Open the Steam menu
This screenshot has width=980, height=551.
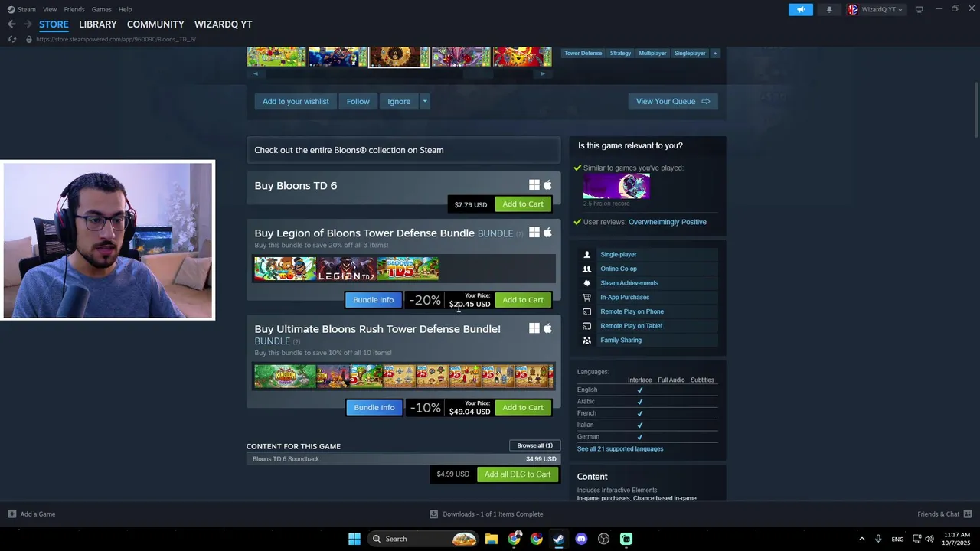coord(21,9)
